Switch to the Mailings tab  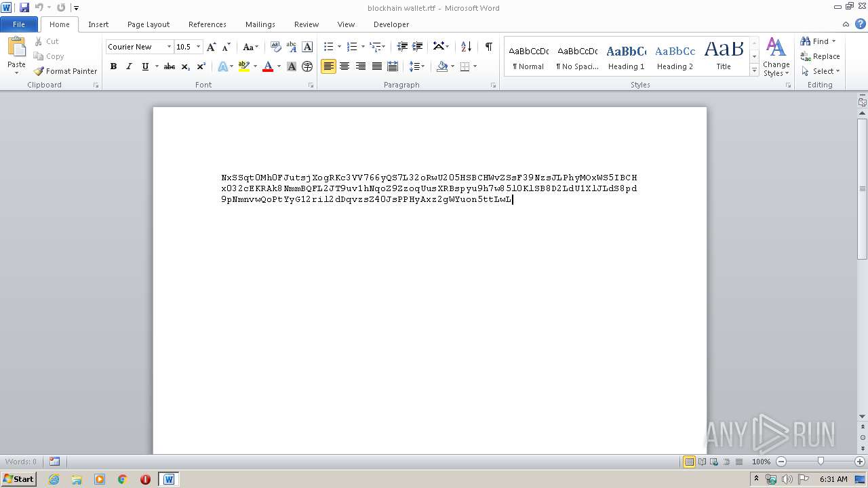pos(260,24)
